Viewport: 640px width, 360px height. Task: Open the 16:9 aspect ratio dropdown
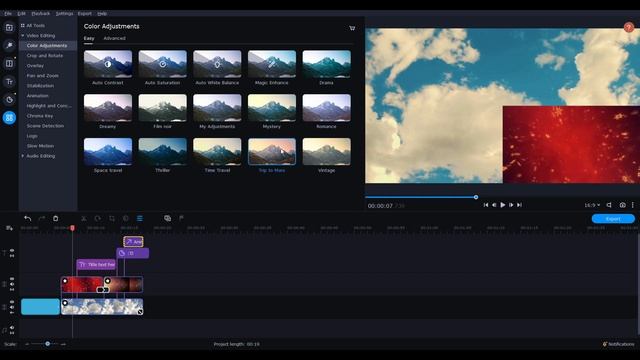point(592,205)
